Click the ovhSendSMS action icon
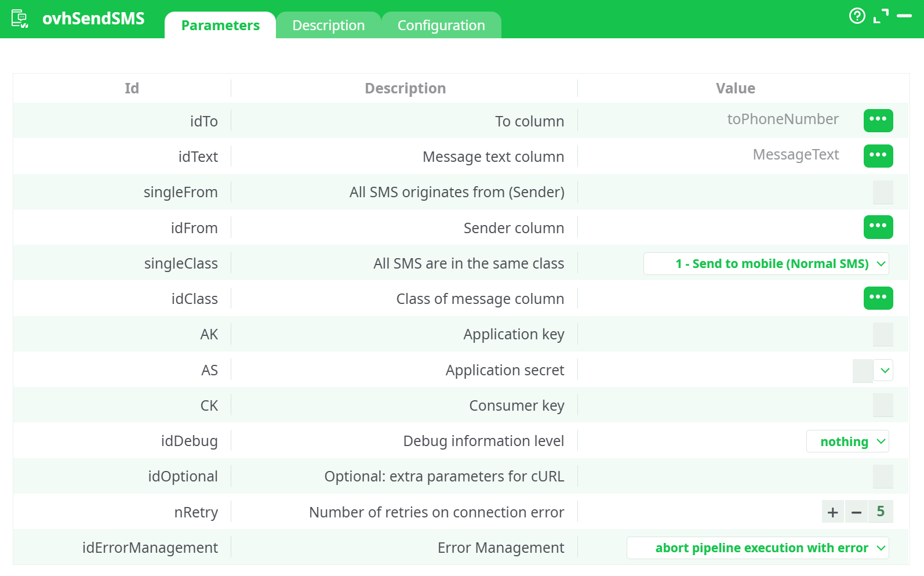Screen dimensions: 924x576 pos(20,19)
